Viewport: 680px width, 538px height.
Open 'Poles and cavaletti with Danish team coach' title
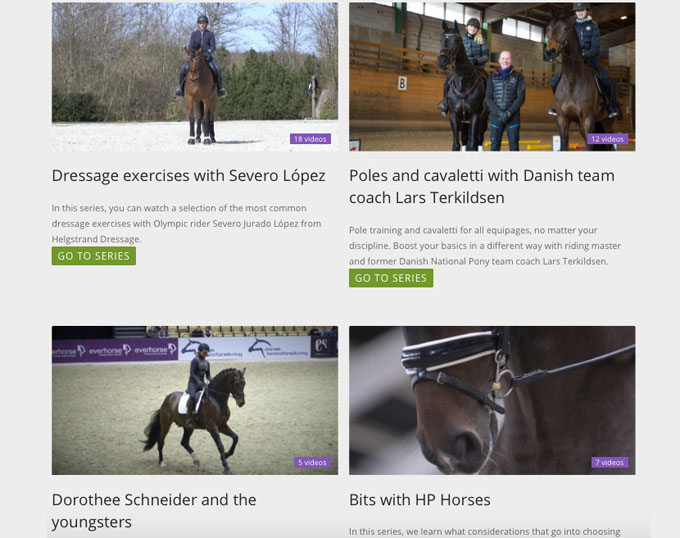click(x=482, y=186)
